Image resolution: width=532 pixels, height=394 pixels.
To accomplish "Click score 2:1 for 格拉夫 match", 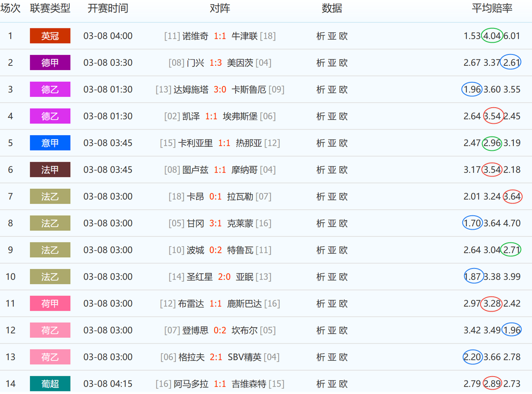I will pos(216,357).
